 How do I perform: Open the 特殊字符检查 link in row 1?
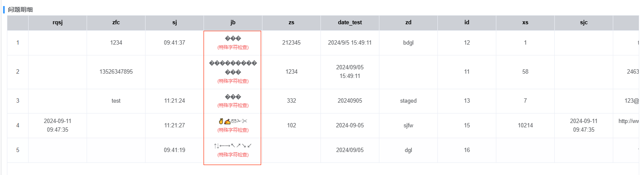click(233, 47)
